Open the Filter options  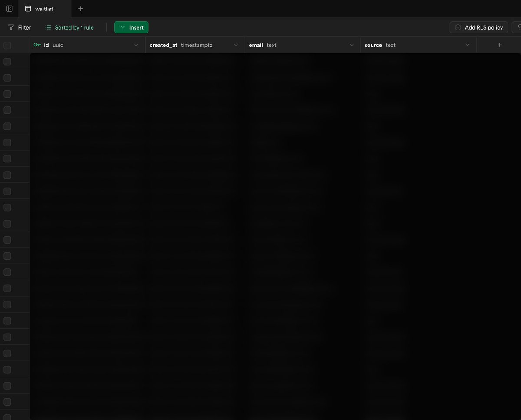(20, 27)
